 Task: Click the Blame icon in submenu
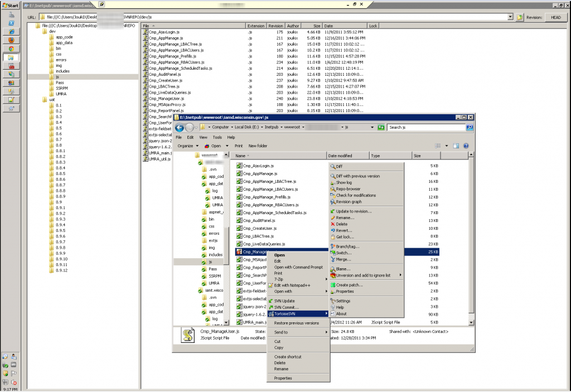(333, 269)
